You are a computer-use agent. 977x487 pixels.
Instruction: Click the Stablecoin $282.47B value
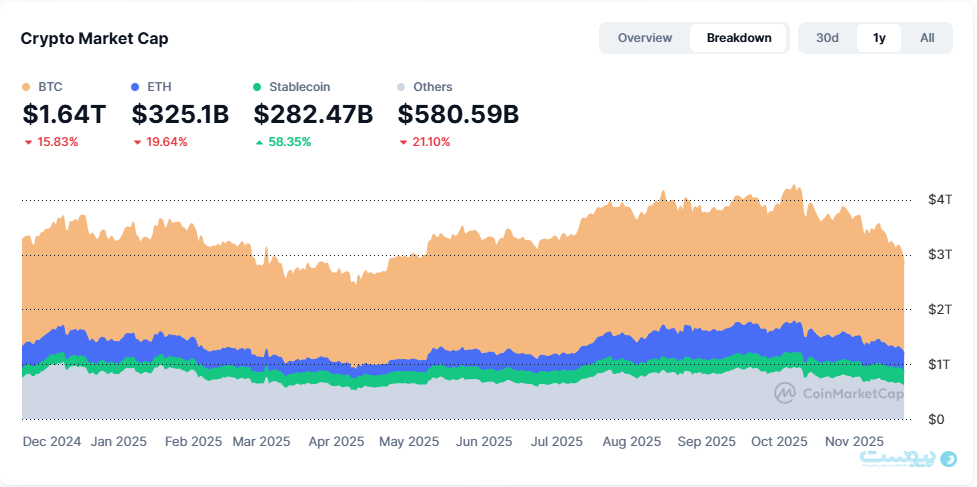point(313,115)
